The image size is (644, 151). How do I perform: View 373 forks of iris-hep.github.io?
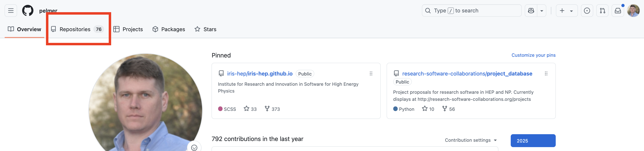pos(272,109)
